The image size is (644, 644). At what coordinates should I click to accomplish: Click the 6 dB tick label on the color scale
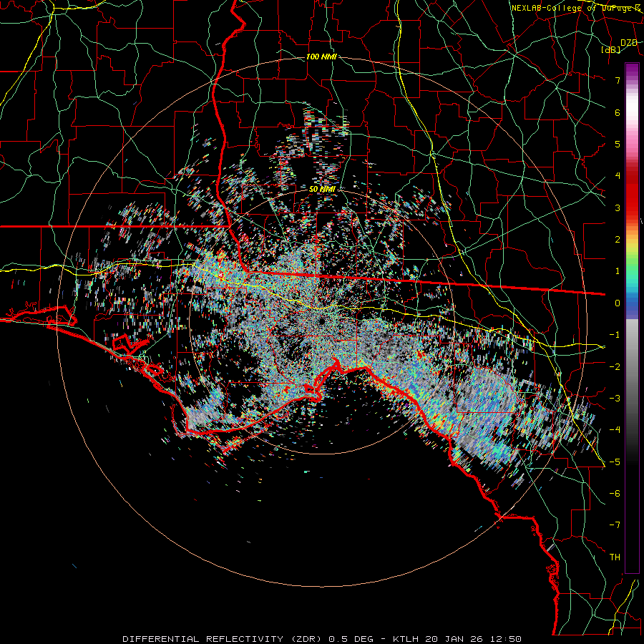point(618,112)
